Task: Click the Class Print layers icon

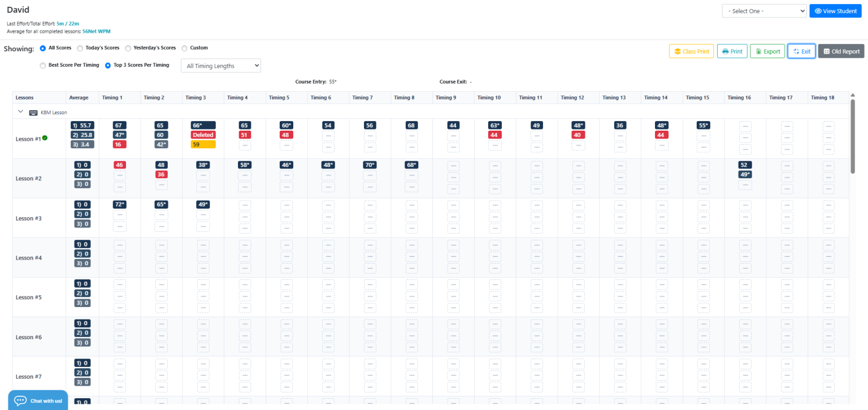Action: coord(677,51)
